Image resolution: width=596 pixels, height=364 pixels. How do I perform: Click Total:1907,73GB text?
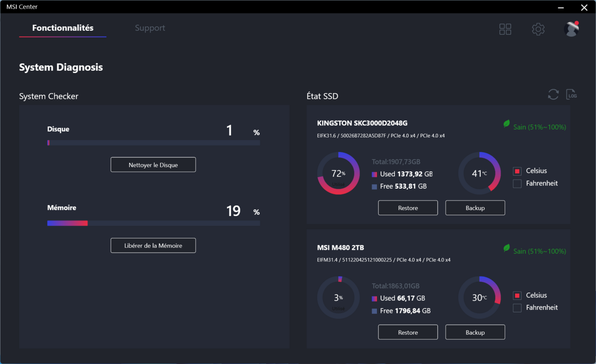tap(396, 162)
